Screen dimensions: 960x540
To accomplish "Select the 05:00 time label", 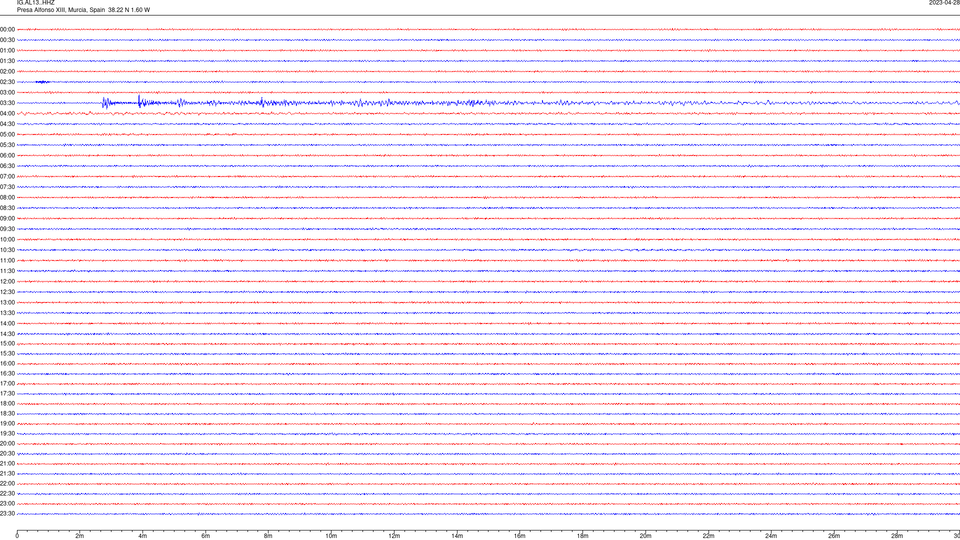I will (x=7, y=134).
